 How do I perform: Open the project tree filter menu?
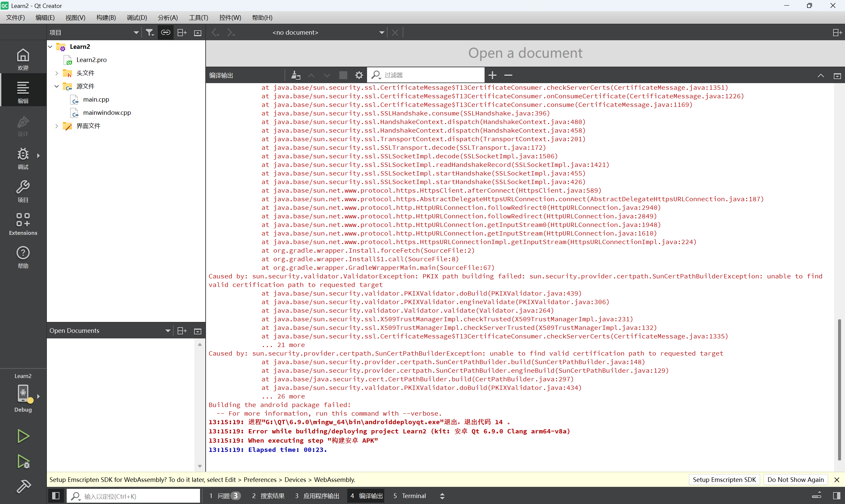(150, 32)
